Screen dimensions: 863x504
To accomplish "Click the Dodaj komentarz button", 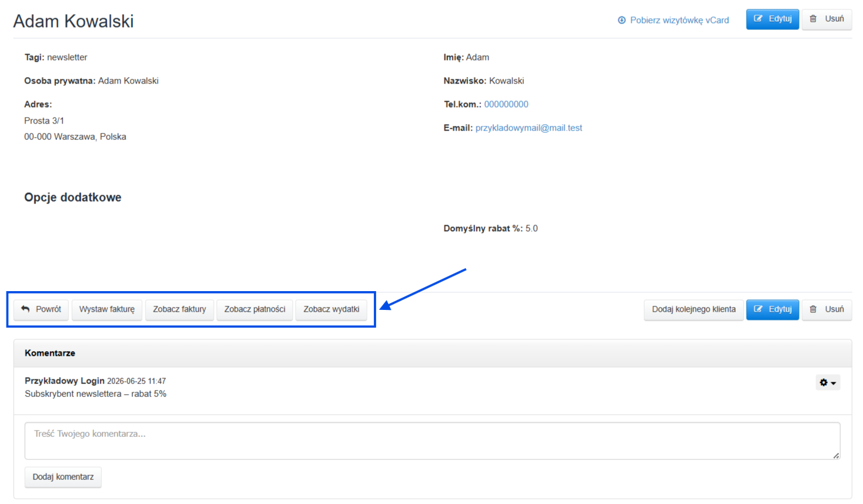I will [63, 477].
